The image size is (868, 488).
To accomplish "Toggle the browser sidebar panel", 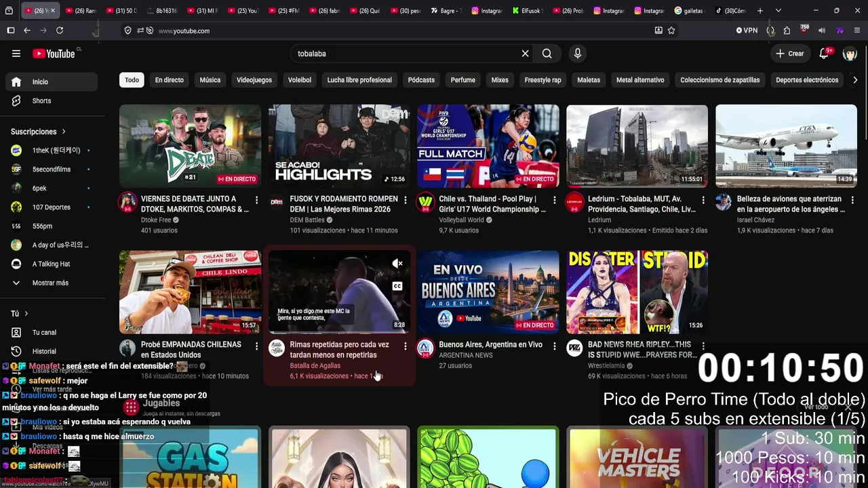I will point(11,30).
